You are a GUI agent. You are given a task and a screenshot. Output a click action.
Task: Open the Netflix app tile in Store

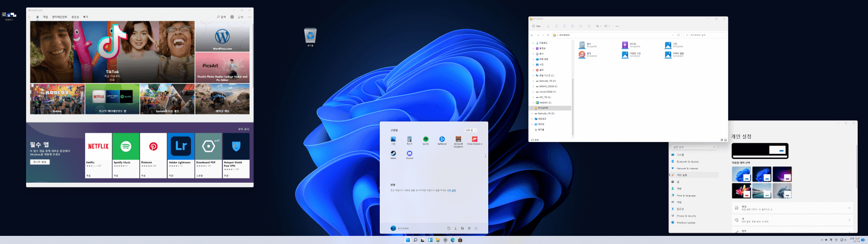98,156
